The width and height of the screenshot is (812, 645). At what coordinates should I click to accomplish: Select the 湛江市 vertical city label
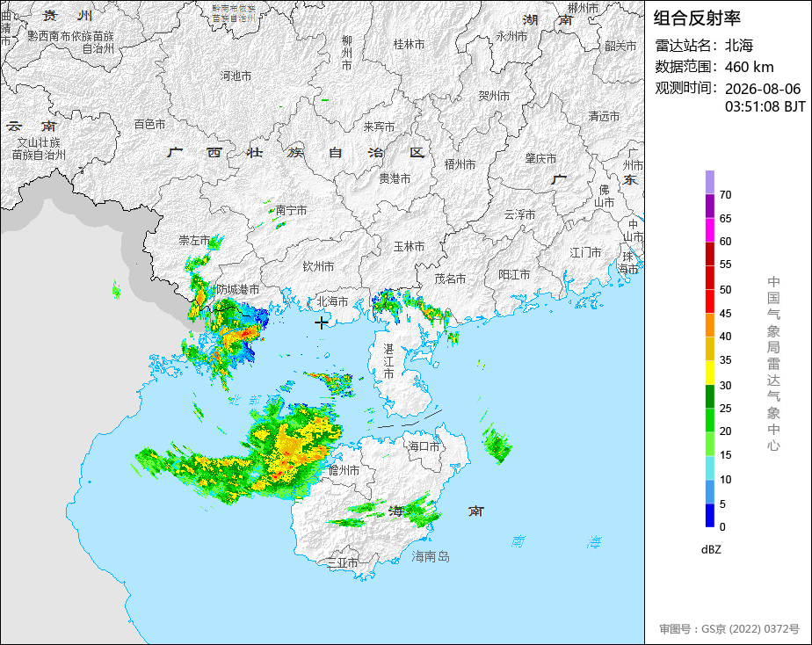coord(388,361)
